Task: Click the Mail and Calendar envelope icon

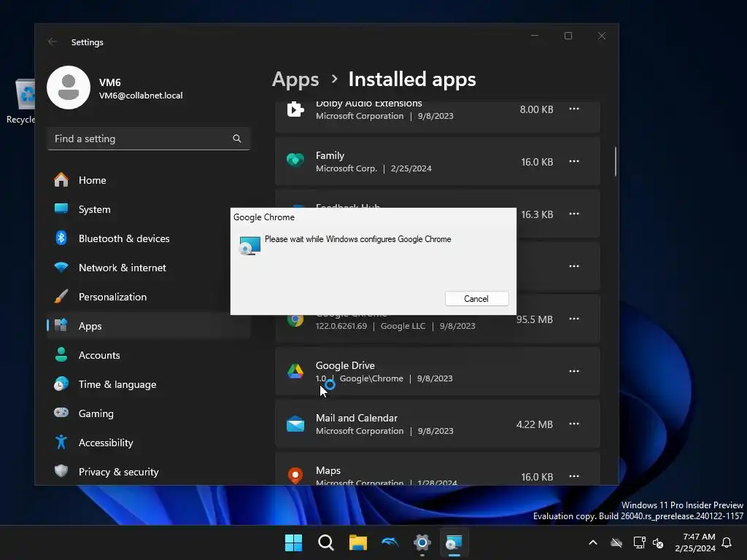Action: pyautogui.click(x=295, y=424)
